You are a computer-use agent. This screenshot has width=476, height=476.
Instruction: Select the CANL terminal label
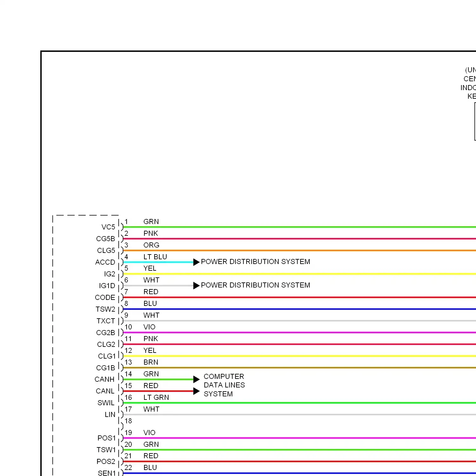(105, 391)
